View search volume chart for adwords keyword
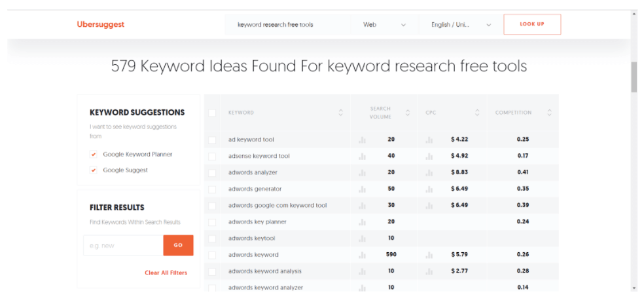Viewport: 644px width, 300px height. pos(362,255)
